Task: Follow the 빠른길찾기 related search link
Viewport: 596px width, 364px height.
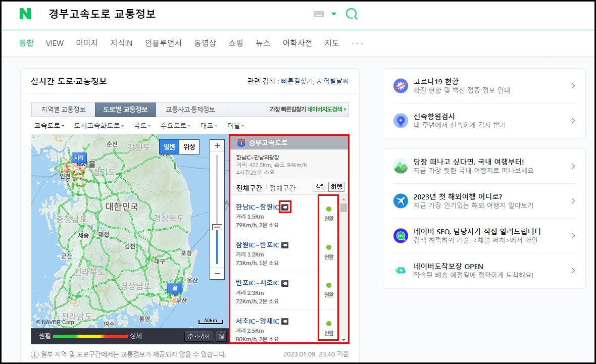Action: (x=297, y=81)
